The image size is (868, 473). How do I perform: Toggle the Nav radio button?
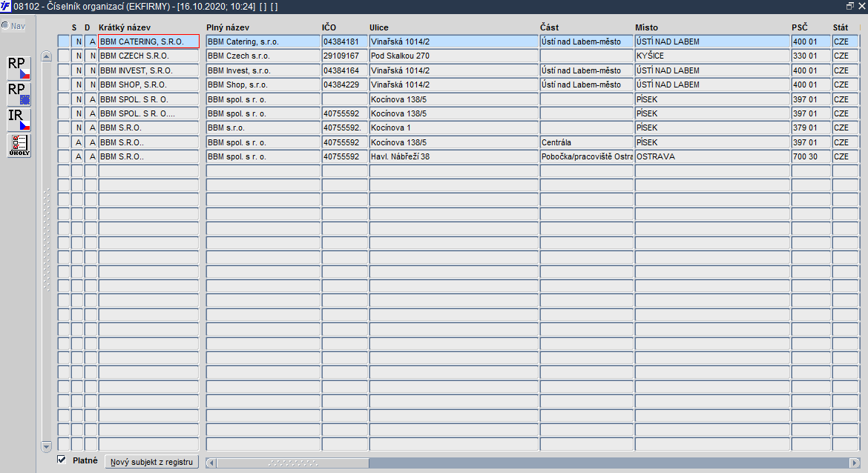point(5,25)
